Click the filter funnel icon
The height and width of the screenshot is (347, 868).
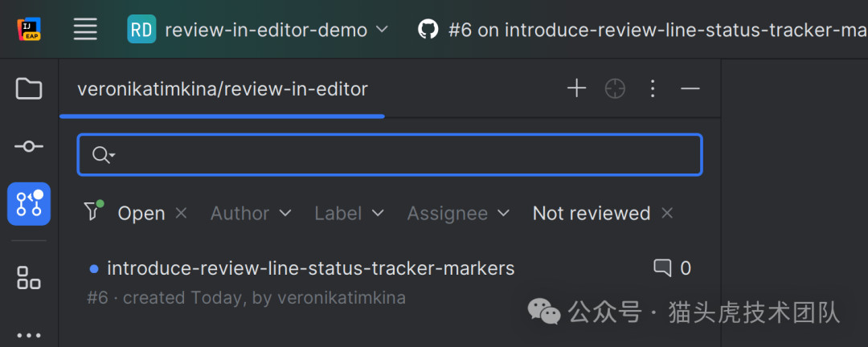coord(94,211)
